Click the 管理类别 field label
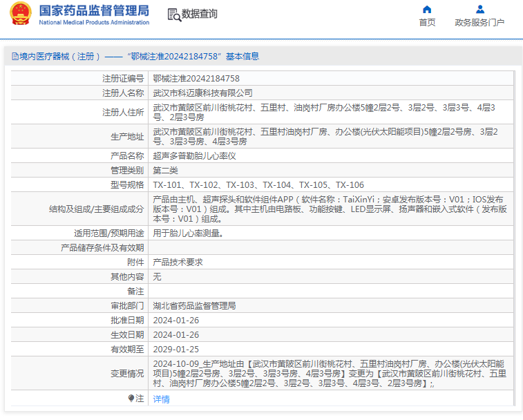523x420 pixels. 127,171
